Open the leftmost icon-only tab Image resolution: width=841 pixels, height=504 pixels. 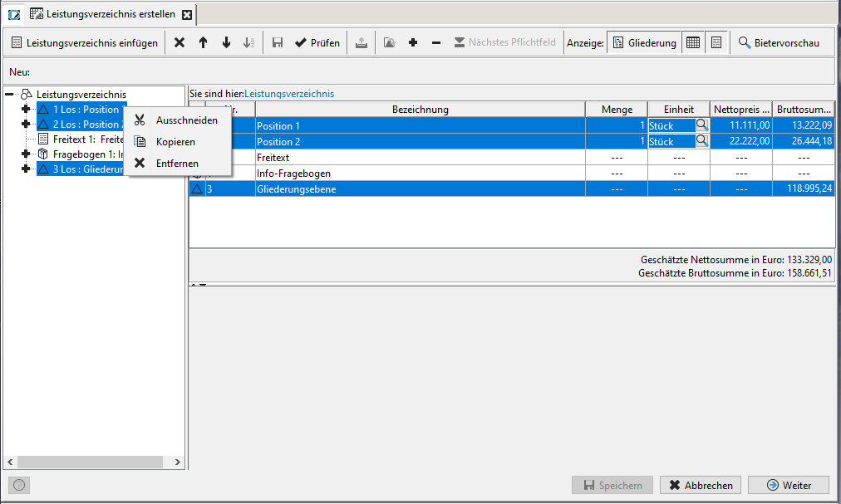coord(14,14)
